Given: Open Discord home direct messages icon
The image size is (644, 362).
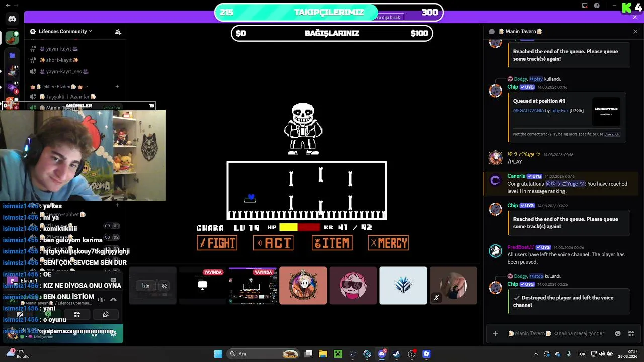Looking at the screenshot, I should coord(12,19).
